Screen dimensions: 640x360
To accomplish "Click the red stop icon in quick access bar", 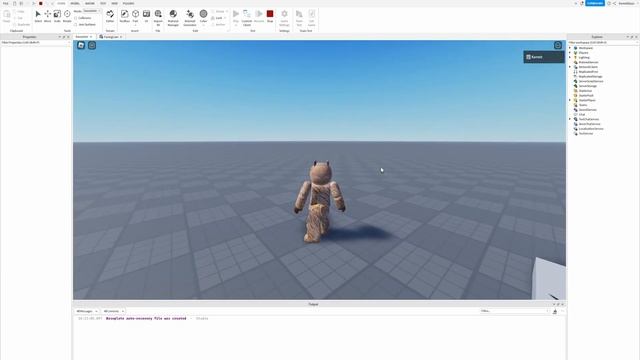I will pyautogui.click(x=40, y=3).
